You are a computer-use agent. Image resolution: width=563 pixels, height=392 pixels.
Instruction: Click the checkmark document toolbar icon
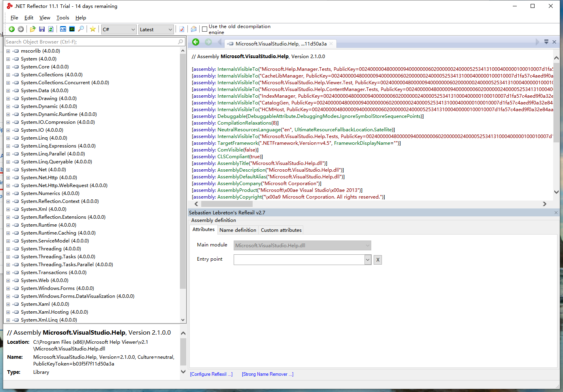pos(182,29)
